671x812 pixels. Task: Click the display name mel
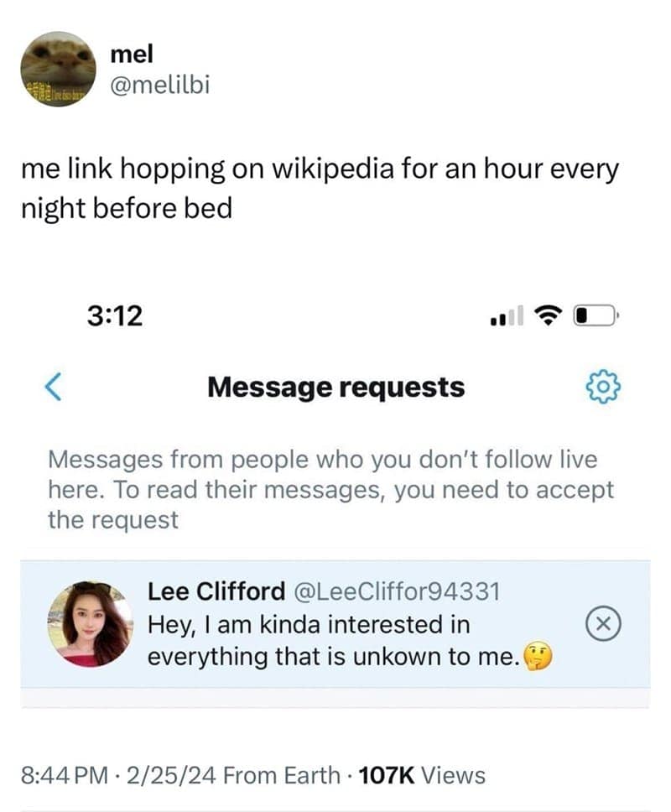click(131, 54)
